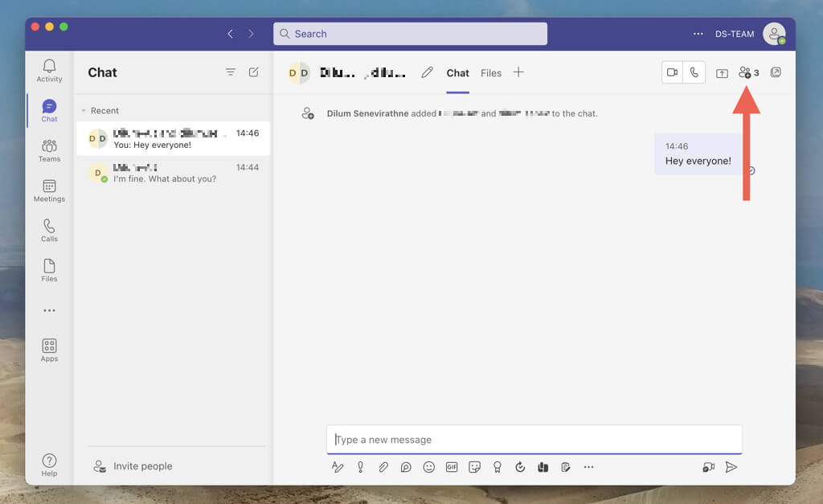This screenshot has height=504, width=823.
Task: Click the Type a new message box
Action: pyautogui.click(x=534, y=440)
